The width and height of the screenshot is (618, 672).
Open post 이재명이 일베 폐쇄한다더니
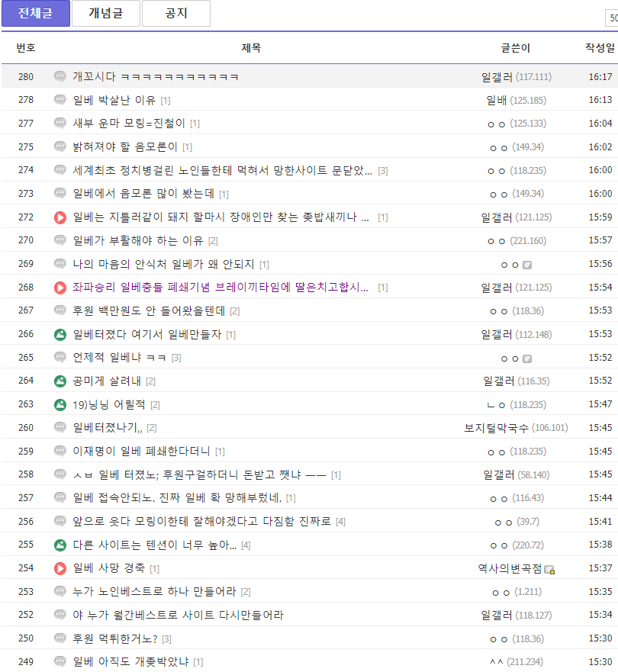(x=141, y=452)
